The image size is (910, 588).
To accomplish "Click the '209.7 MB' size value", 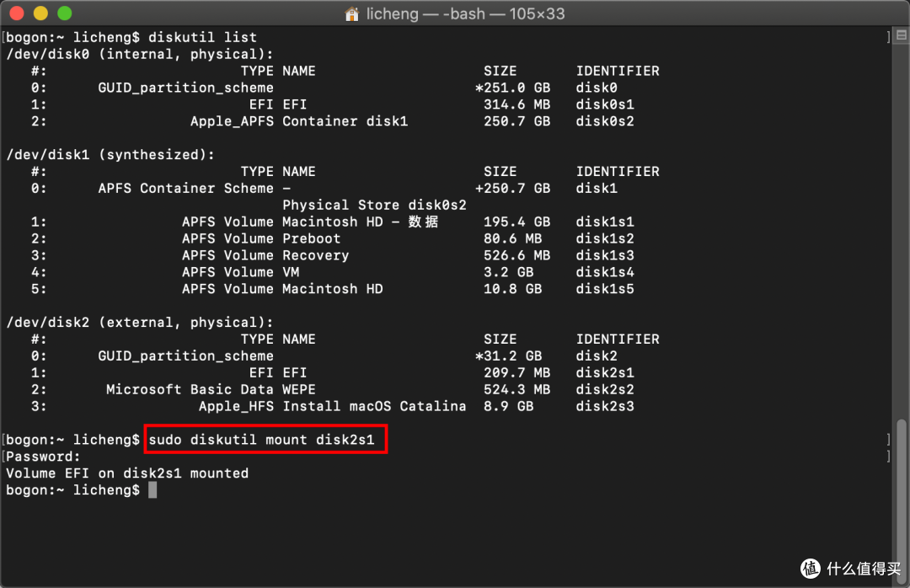I will (517, 372).
